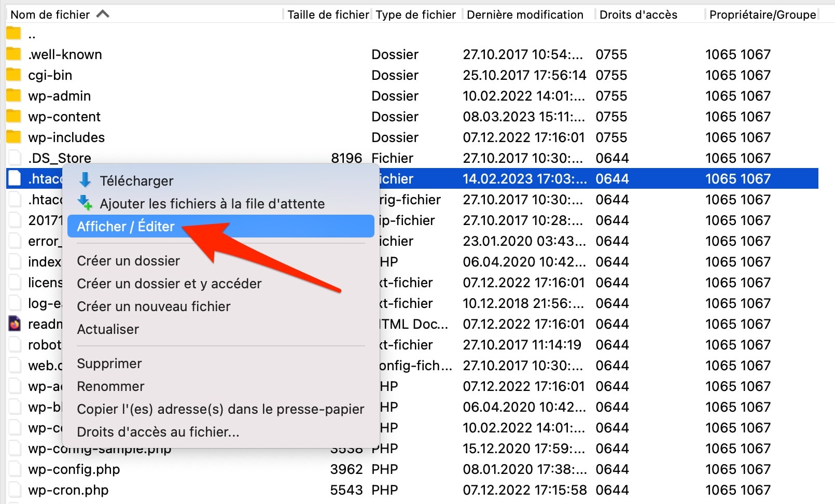
Task: Select the .DS_Store file name
Action: 60,158
